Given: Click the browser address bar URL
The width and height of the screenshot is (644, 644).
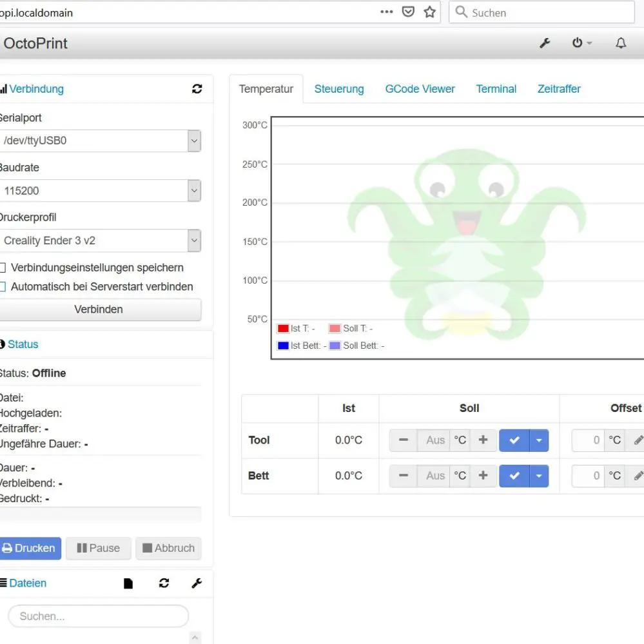Looking at the screenshot, I should (x=36, y=13).
